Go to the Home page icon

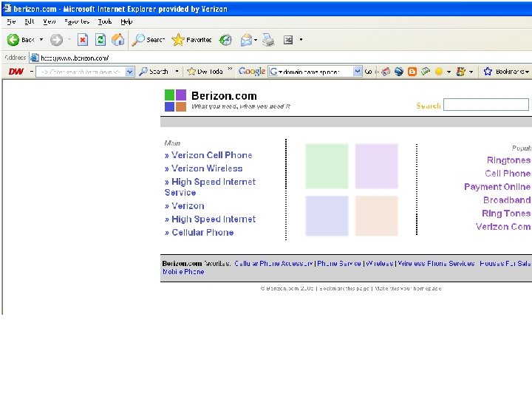point(117,40)
